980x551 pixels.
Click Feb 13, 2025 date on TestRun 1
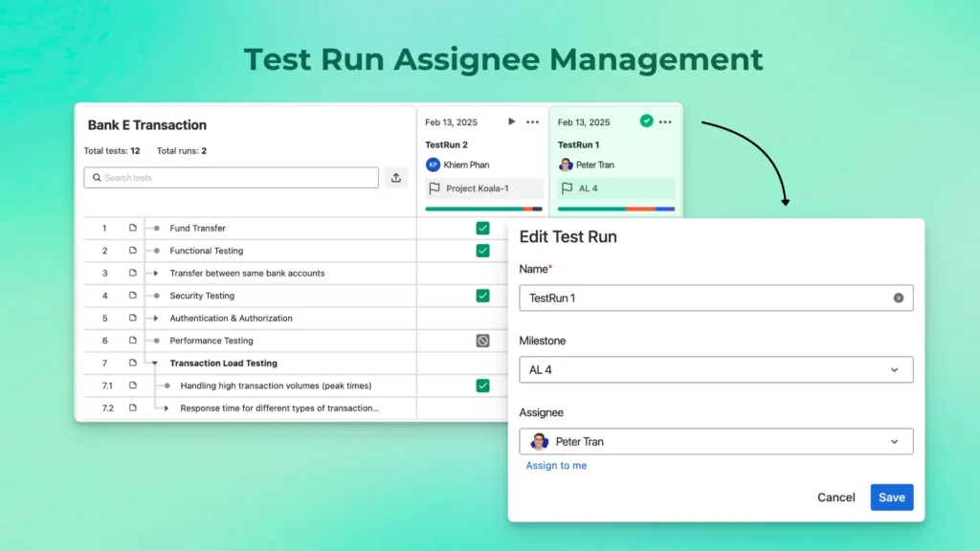point(584,121)
